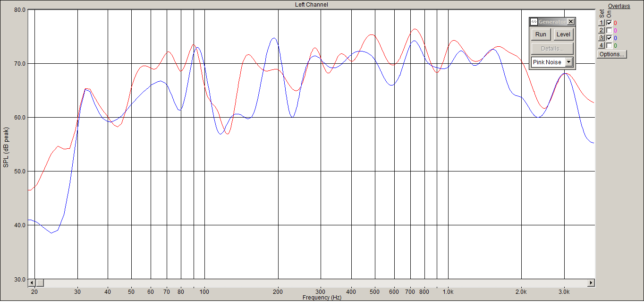Click the red overlay 1 color value

615,23
